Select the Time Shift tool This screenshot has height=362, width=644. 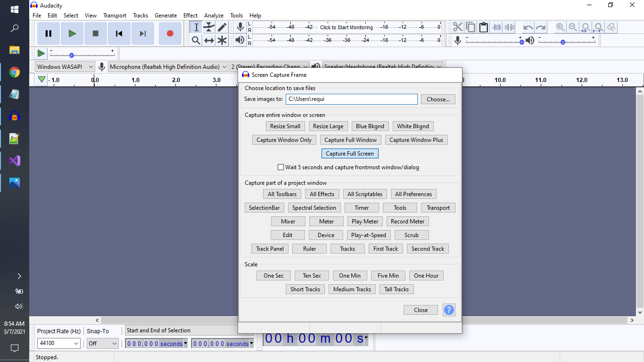(209, 41)
